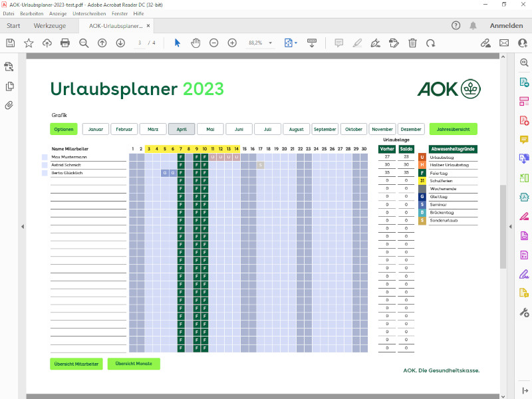Select the August month button

click(296, 129)
